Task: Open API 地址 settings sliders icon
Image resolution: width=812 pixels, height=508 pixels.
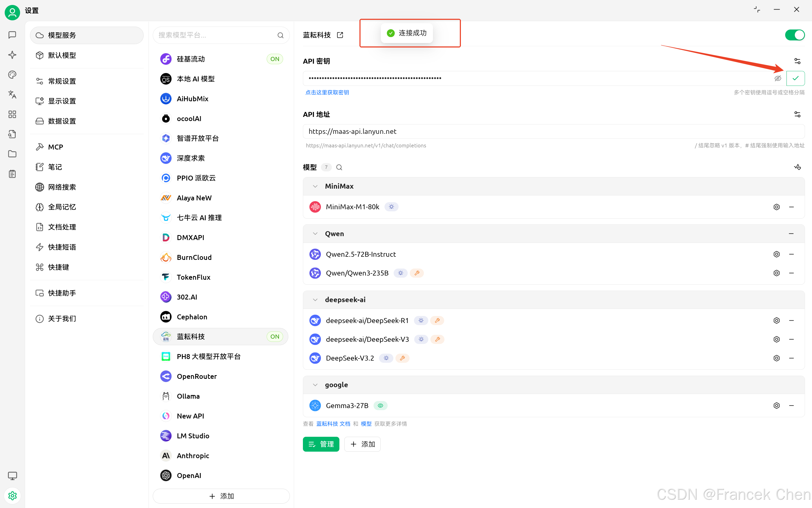Action: pos(797,115)
